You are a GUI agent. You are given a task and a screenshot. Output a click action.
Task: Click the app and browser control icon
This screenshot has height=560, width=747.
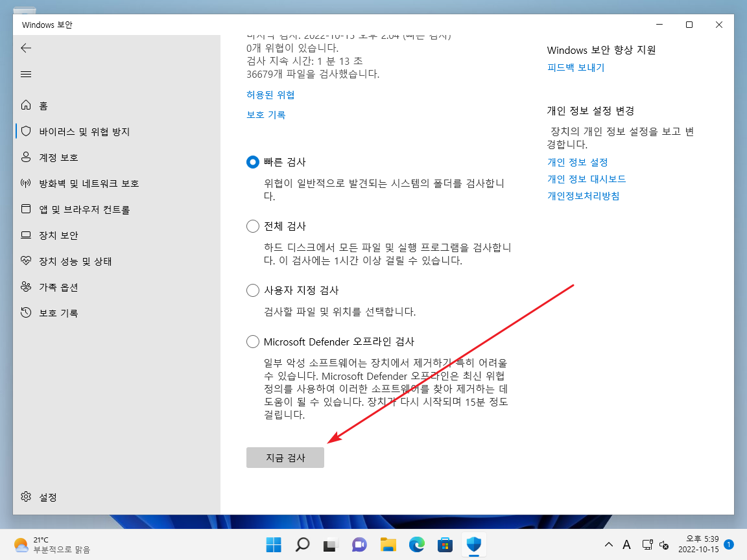[x=26, y=209]
